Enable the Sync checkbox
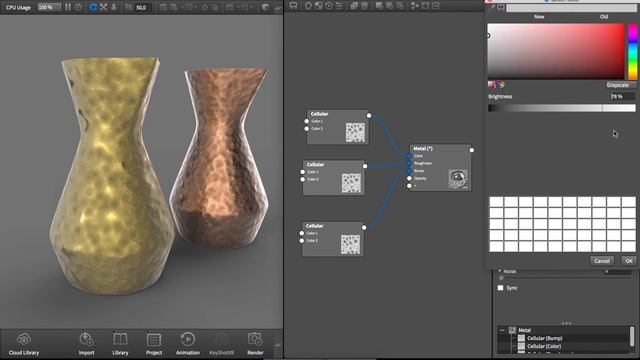The image size is (640, 360). click(500, 288)
